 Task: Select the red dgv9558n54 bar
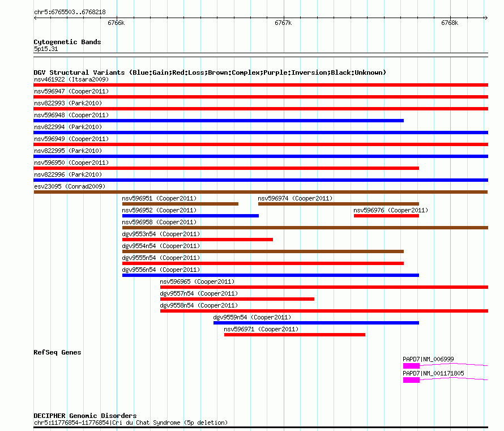tap(324, 311)
